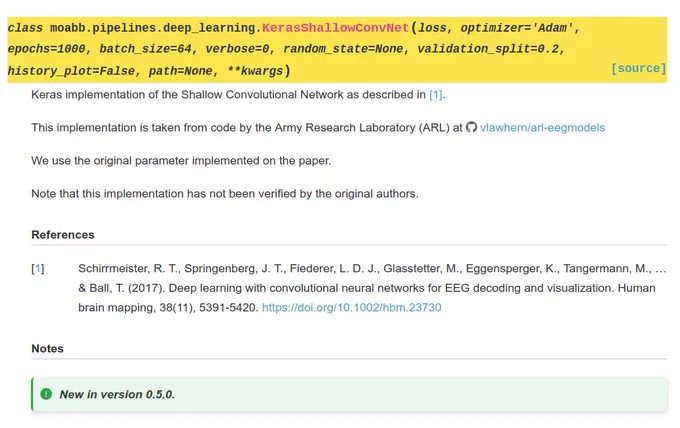
Task: Click the green info icon in version note
Action: [x=46, y=394]
